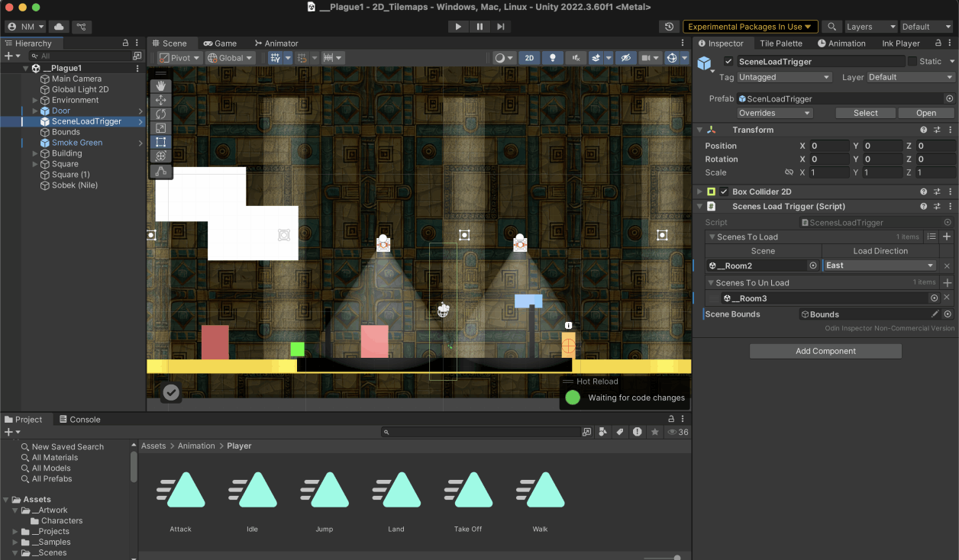Open version control icon in top toolbar
Screen dimensions: 959x560
[x=81, y=27]
